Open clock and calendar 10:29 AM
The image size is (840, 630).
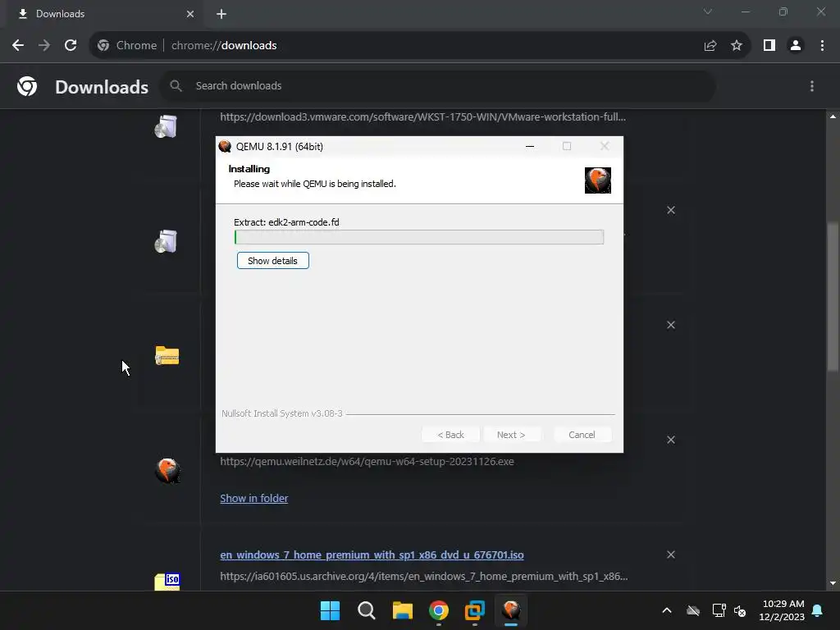(x=782, y=610)
